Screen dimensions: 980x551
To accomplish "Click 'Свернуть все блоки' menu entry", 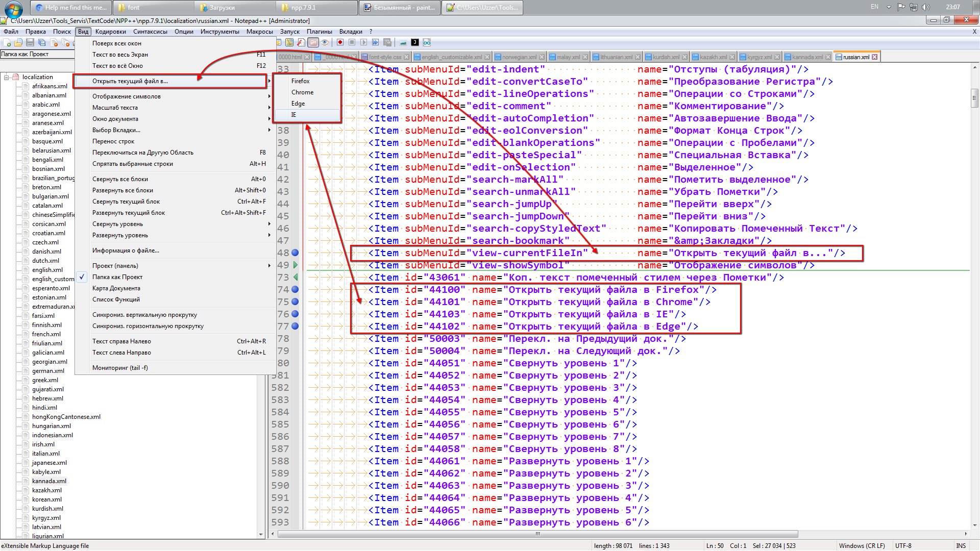I will [175, 179].
